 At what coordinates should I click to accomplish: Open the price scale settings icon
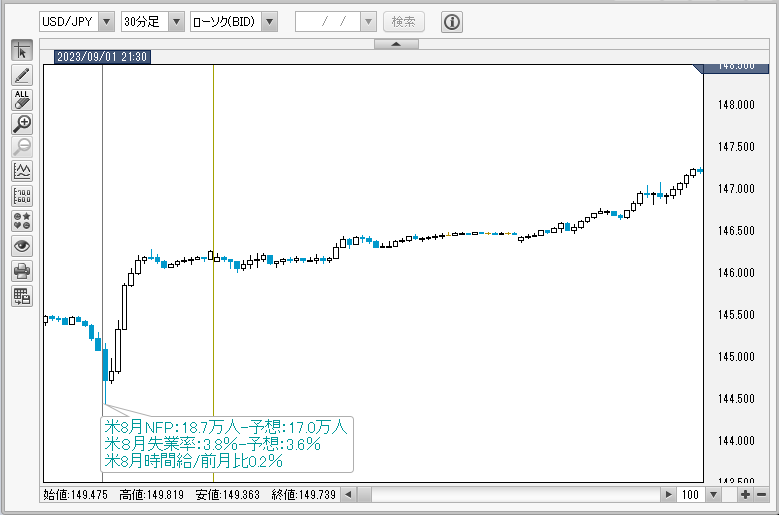[22, 197]
